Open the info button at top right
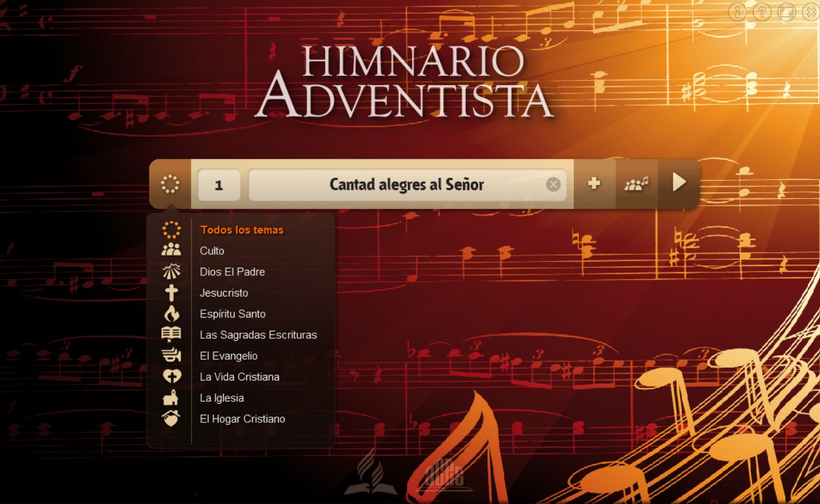This screenshot has height=504, width=820. (737, 12)
